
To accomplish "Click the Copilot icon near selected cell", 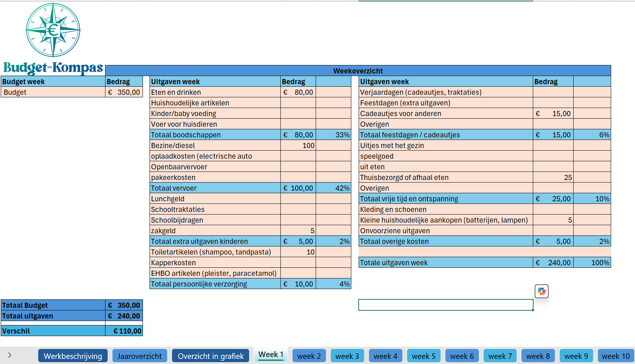I will pos(541,291).
